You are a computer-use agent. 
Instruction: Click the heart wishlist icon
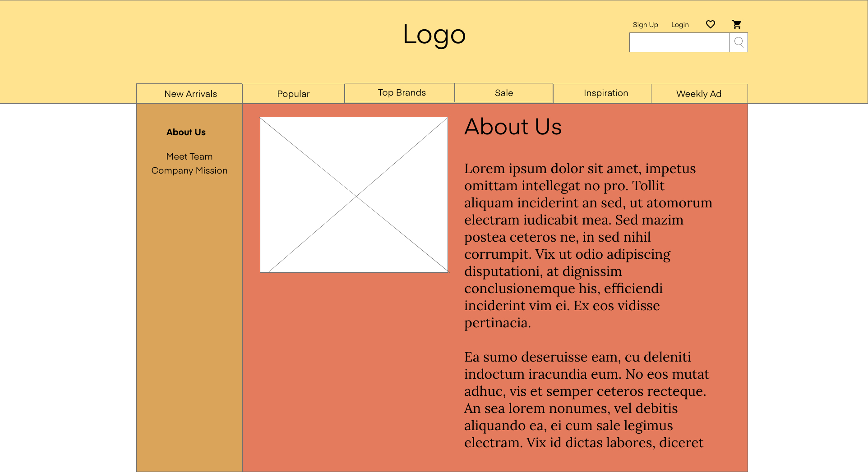pyautogui.click(x=710, y=24)
